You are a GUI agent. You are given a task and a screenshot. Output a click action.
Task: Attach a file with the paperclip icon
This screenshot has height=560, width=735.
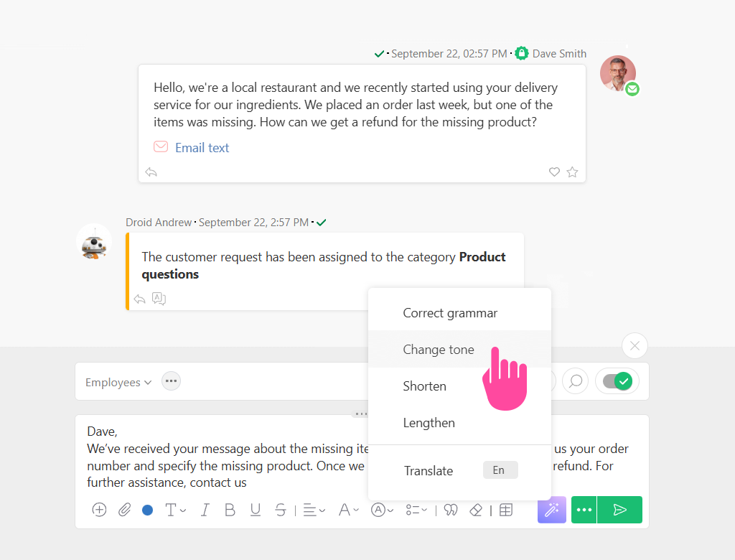point(124,510)
